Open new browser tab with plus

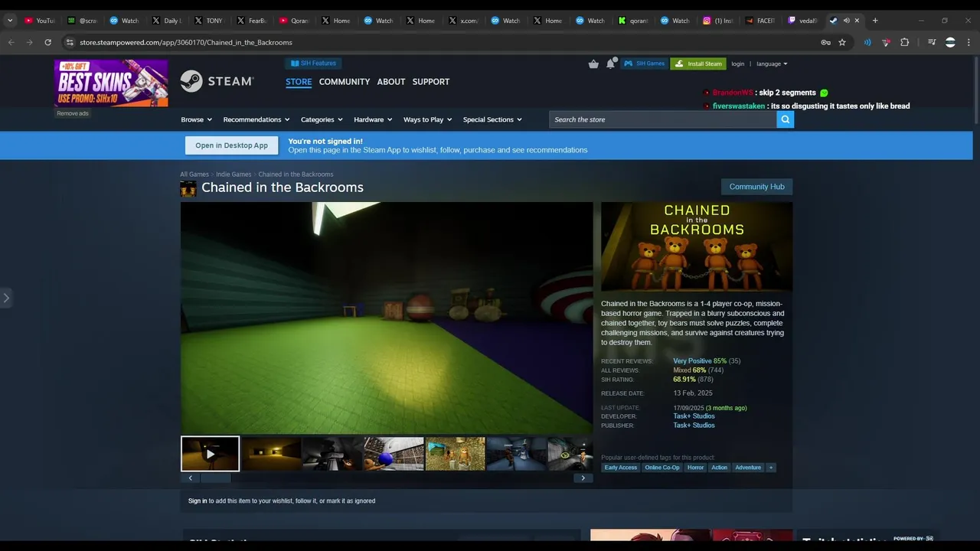[x=875, y=21]
